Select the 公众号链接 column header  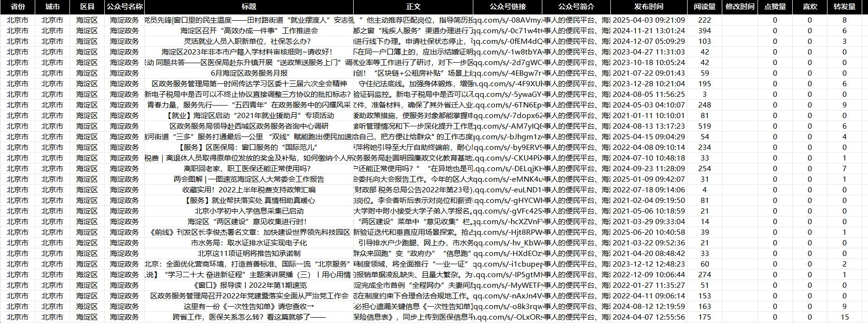pyautogui.click(x=508, y=7)
